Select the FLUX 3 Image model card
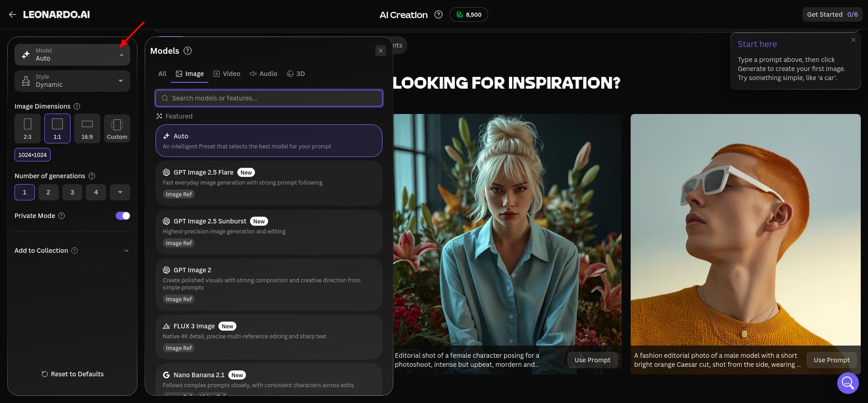Screen dimensions: 868x403 tap(269, 337)
